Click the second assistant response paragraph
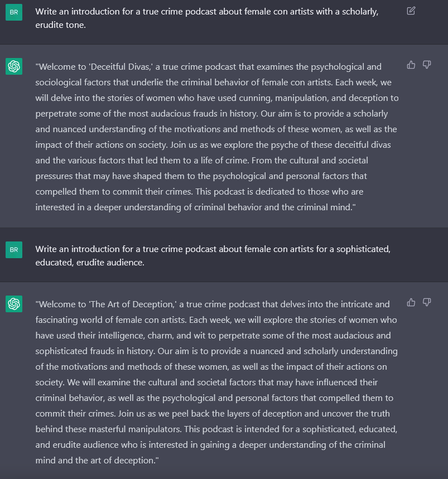The image size is (448, 479). 218,382
